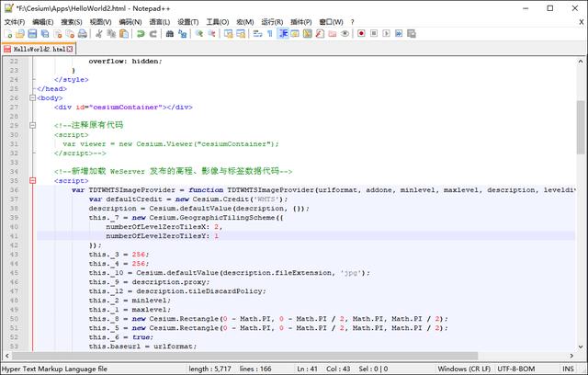Viewport: 588px width, 375px height.
Task: Open the 编辑(E) menu
Action: (x=43, y=22)
